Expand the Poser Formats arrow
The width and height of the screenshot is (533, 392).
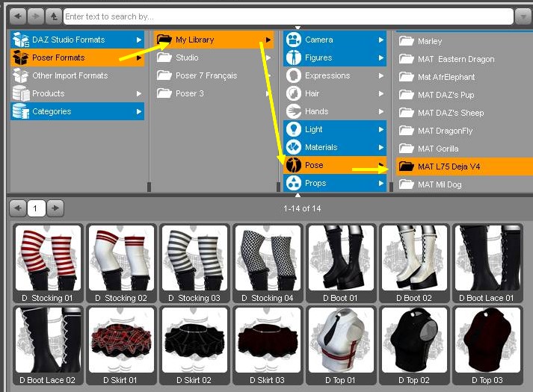tap(139, 57)
